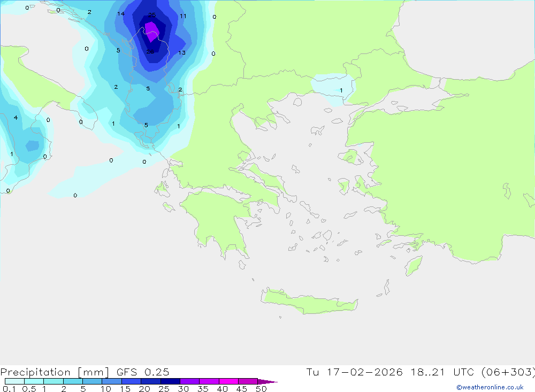
Task: Click the 'GFS 0.25' model label
Action: [x=143, y=372]
